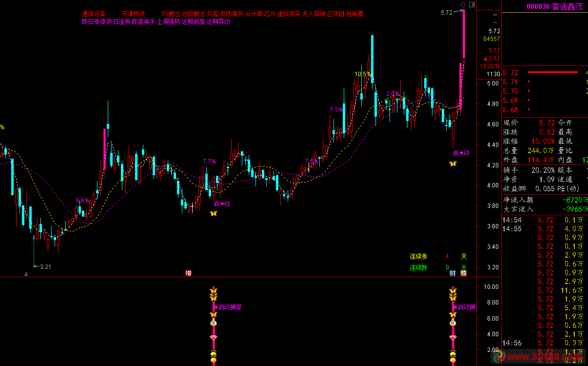Click the 14:55 tick row with 4.0万
Screen dimensions: 588x366
[545, 228]
